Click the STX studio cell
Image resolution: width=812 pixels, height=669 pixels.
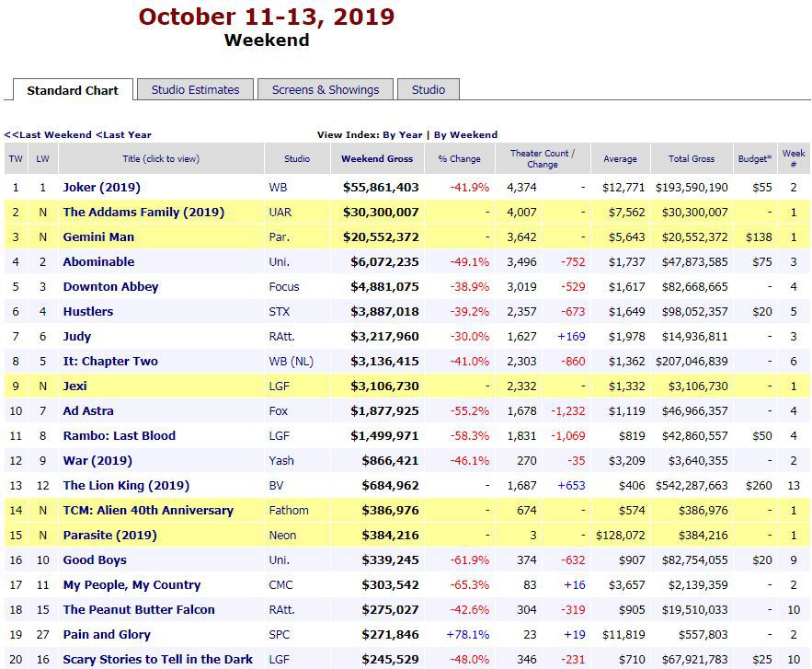tap(280, 311)
